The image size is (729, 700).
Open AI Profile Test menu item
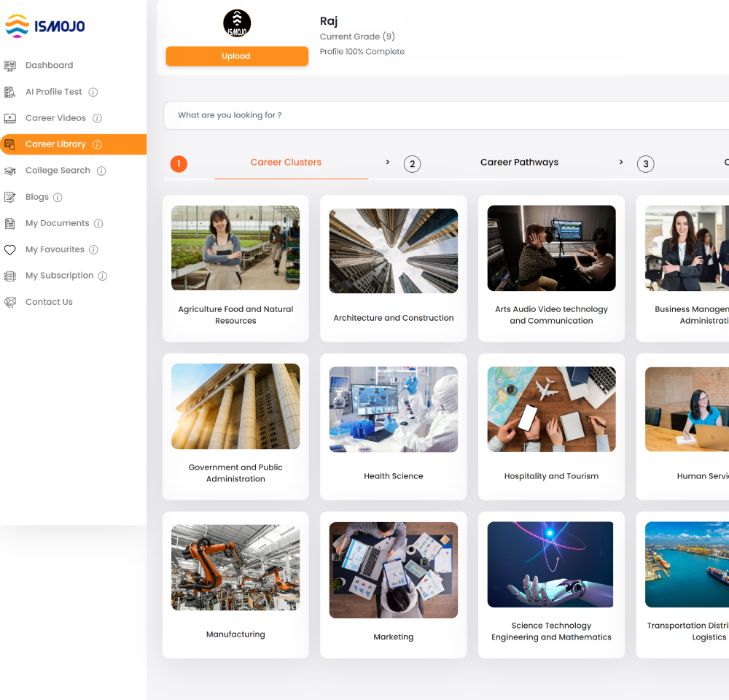point(53,92)
